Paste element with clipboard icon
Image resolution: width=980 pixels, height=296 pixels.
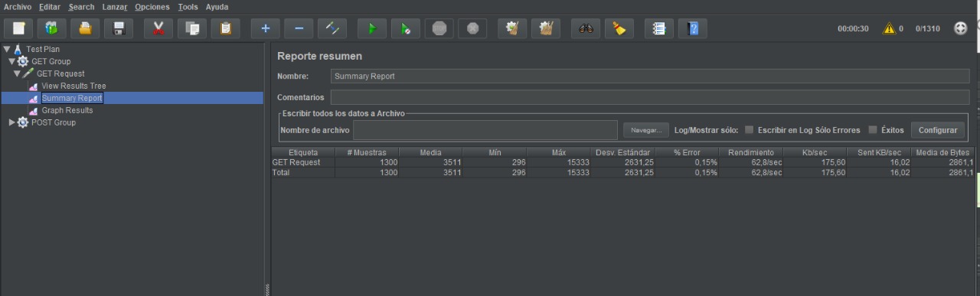(x=226, y=28)
